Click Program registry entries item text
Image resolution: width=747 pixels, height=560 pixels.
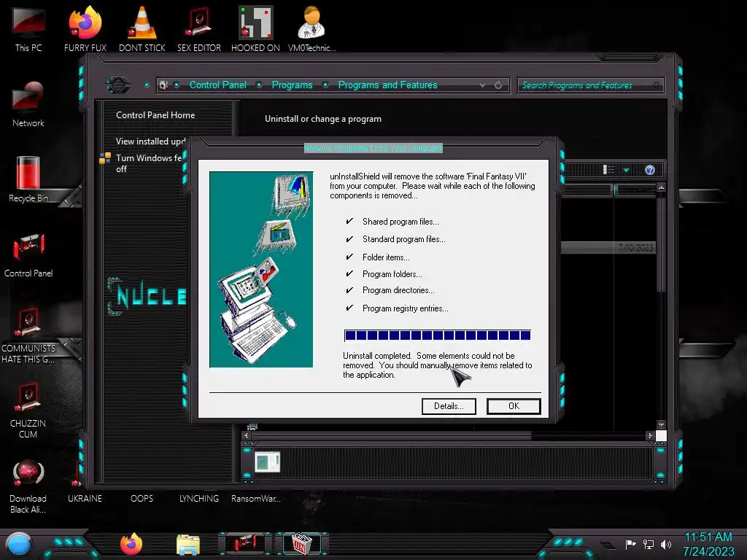click(405, 308)
